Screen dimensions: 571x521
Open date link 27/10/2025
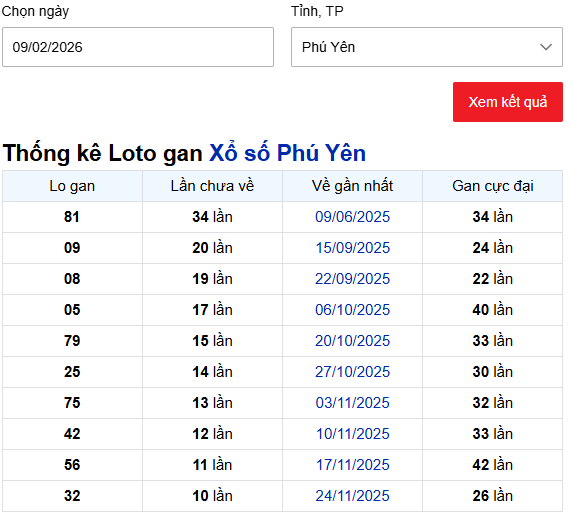point(353,372)
